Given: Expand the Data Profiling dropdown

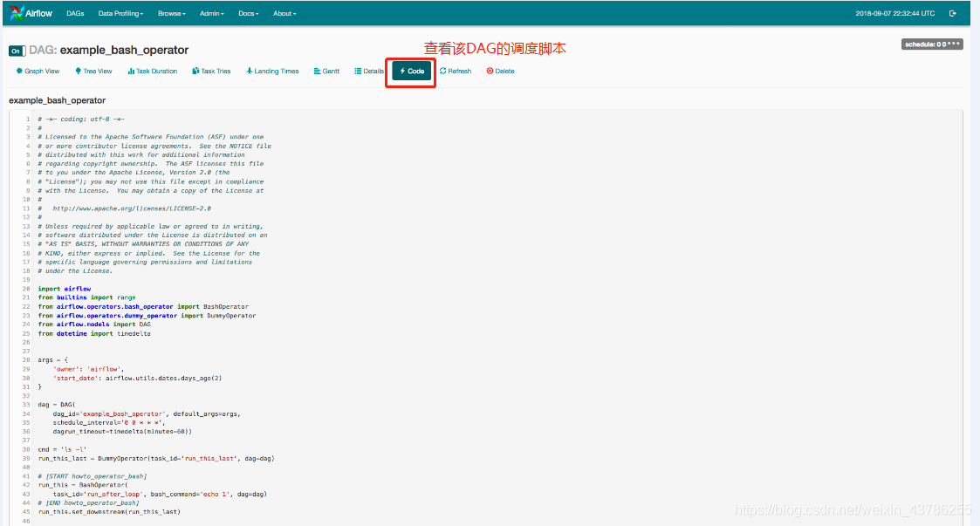Looking at the screenshot, I should coord(120,13).
